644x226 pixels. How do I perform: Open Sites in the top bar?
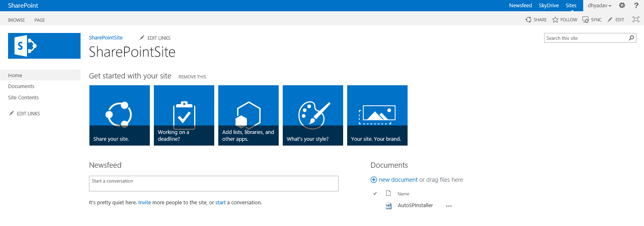coord(571,6)
